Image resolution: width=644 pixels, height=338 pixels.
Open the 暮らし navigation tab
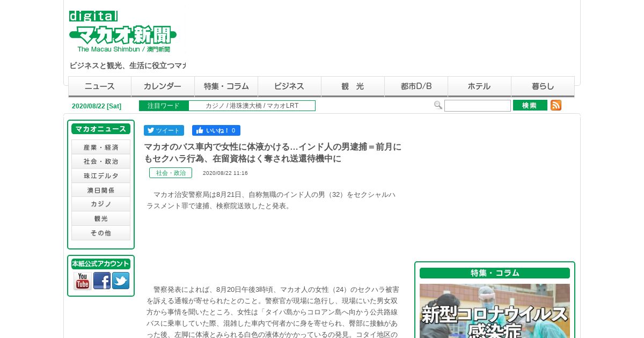543,86
